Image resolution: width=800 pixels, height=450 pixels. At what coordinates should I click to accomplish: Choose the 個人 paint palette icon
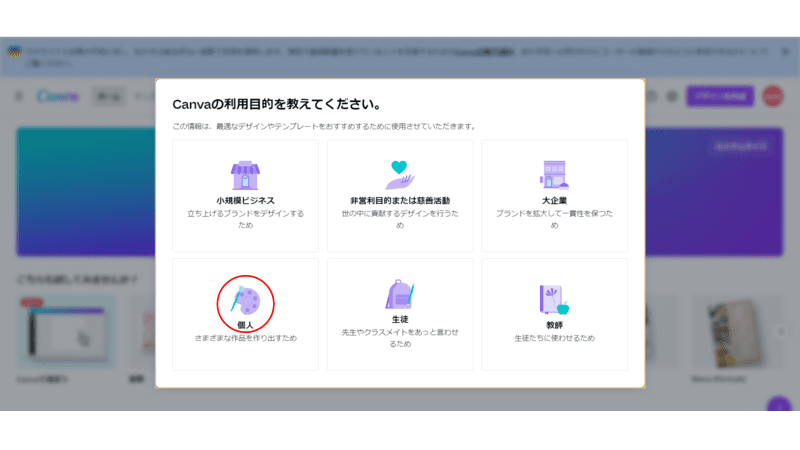[x=245, y=300]
